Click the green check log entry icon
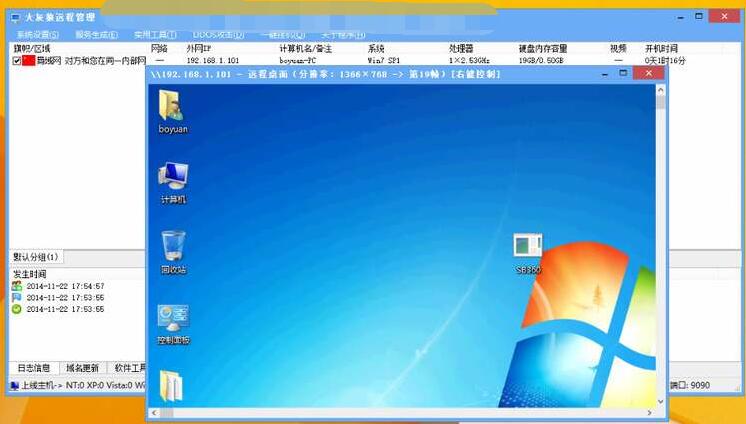 (x=17, y=309)
